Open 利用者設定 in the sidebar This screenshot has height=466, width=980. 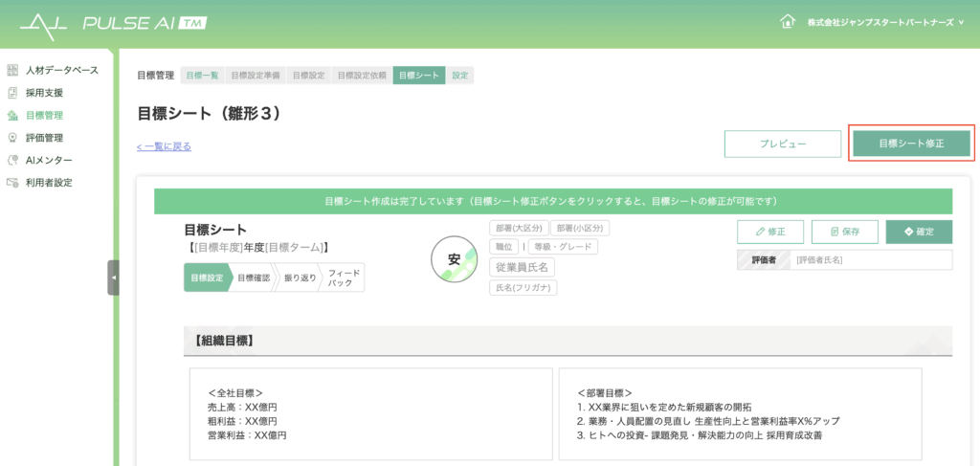(x=49, y=182)
